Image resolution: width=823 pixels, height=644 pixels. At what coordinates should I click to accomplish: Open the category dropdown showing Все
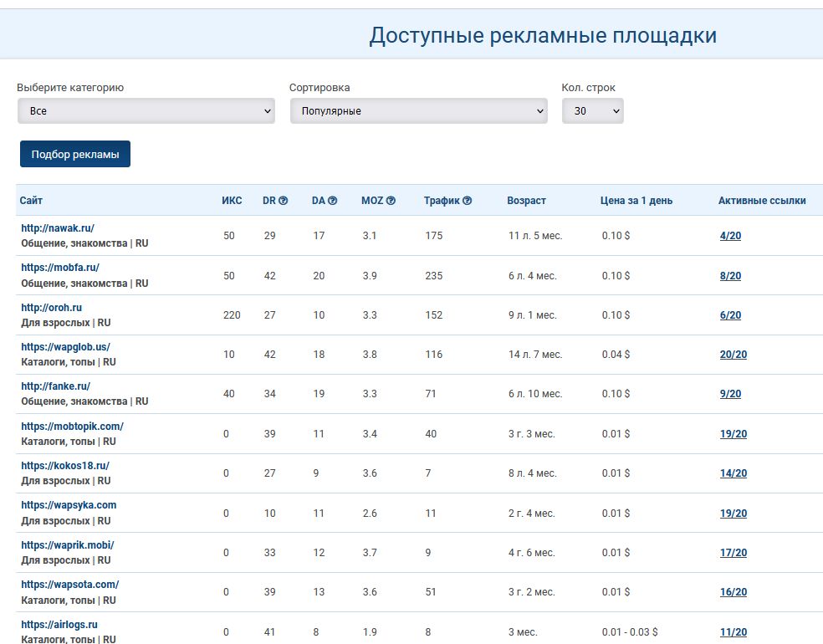point(146,111)
